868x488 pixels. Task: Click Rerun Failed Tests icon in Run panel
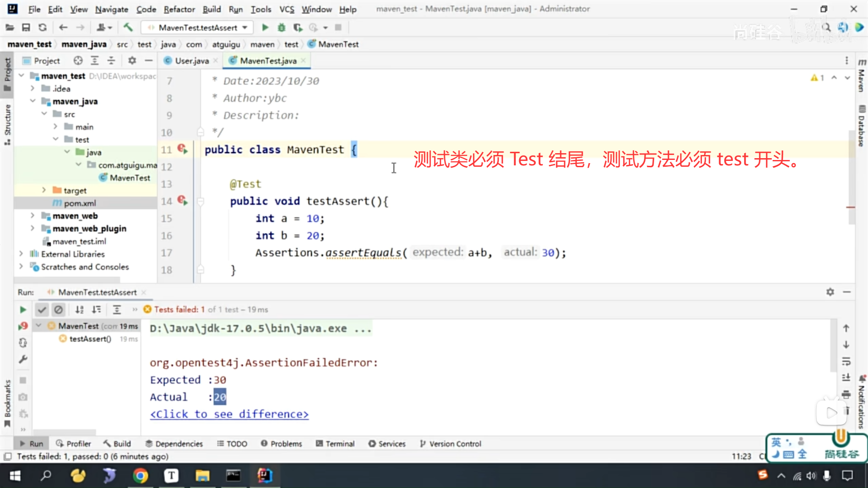click(x=23, y=326)
